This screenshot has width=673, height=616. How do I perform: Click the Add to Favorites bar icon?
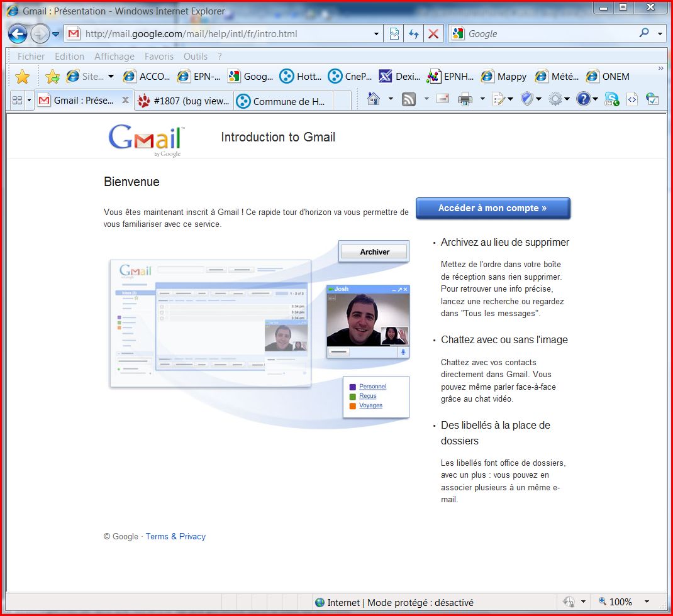coord(52,77)
